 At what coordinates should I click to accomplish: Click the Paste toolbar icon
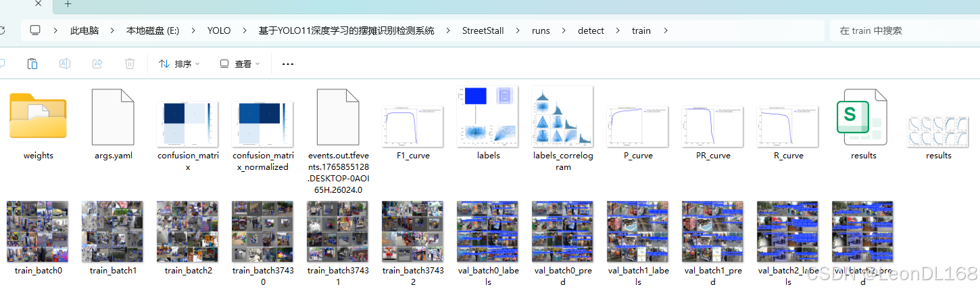pyautogui.click(x=32, y=64)
